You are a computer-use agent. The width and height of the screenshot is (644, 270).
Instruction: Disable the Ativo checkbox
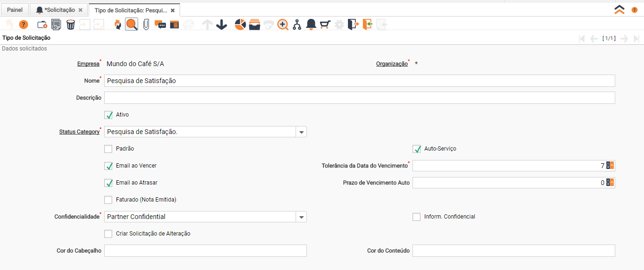109,115
